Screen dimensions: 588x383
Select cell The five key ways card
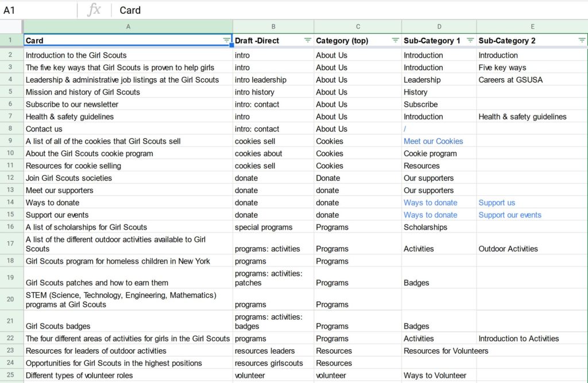(128, 68)
